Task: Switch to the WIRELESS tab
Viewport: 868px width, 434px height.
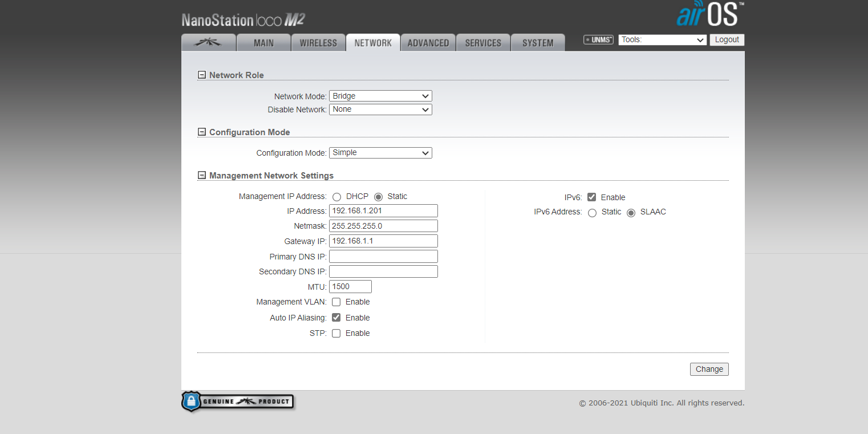Action: coord(318,43)
